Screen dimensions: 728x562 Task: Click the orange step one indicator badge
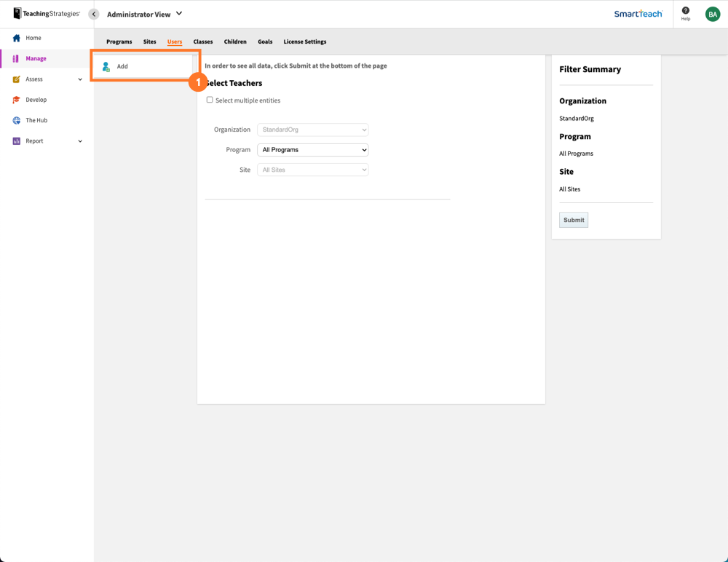coord(198,82)
